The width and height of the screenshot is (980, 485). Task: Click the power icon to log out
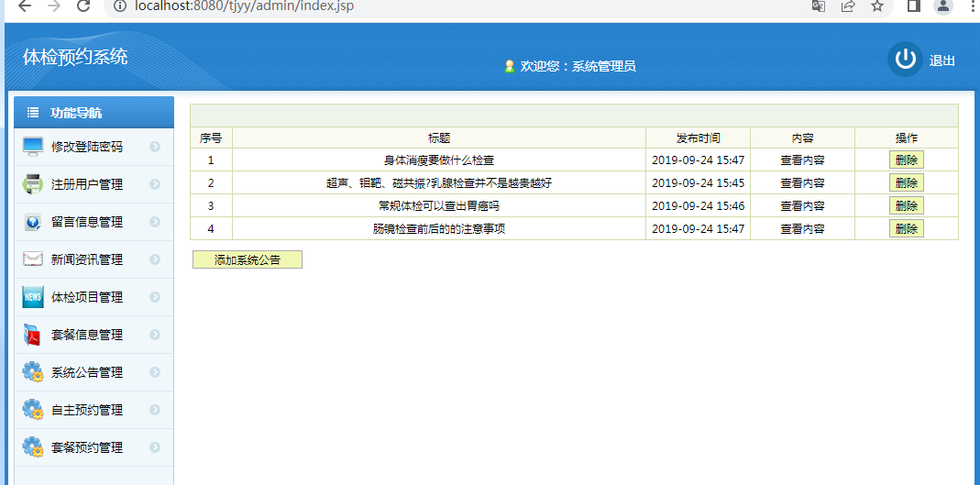tap(905, 60)
